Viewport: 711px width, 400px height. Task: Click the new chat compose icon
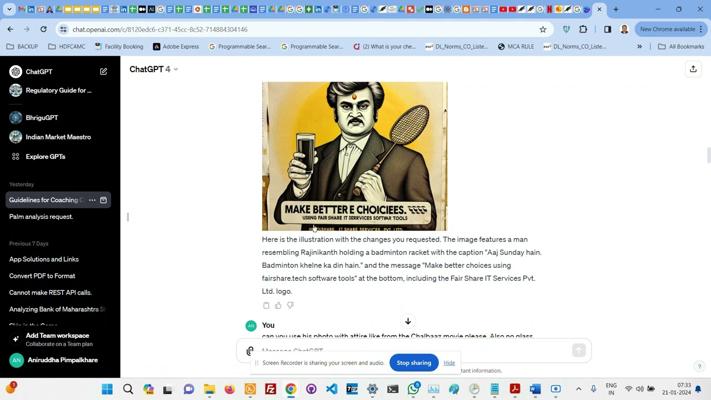click(x=103, y=72)
